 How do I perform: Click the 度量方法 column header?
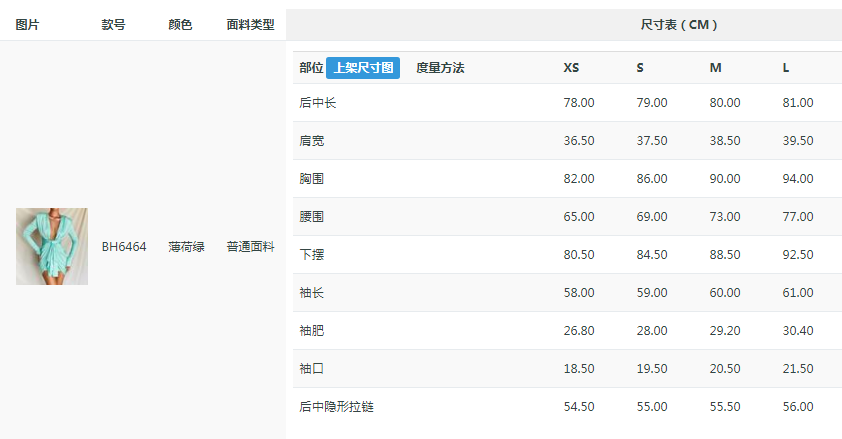tap(440, 68)
